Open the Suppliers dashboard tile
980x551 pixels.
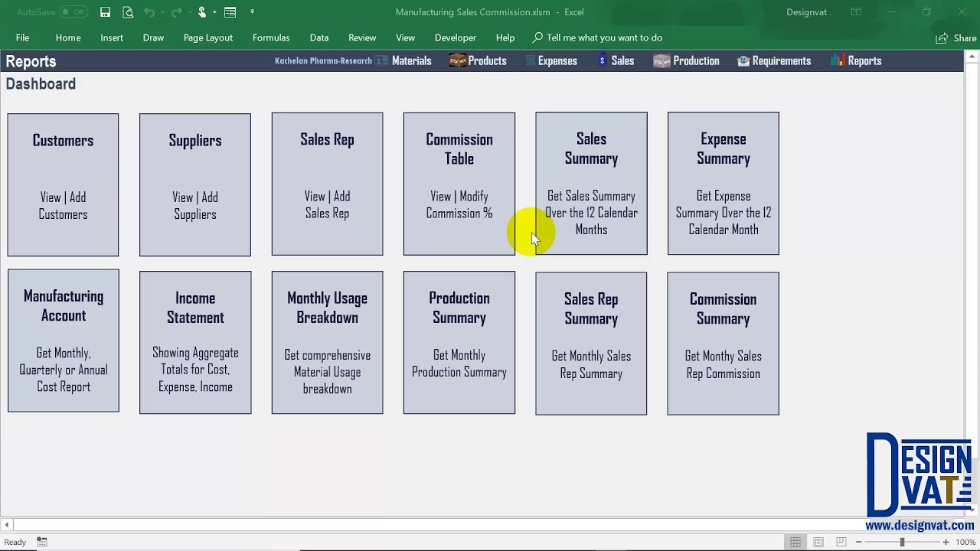195,184
